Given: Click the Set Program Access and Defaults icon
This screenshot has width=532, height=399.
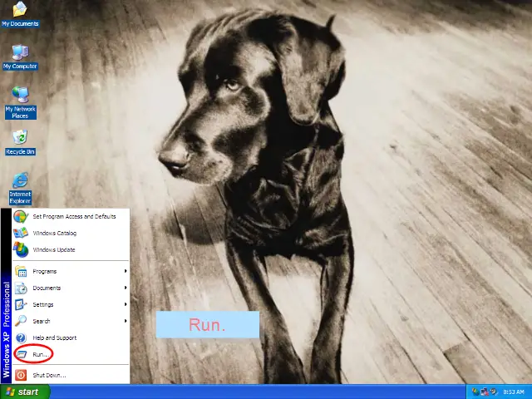Looking at the screenshot, I should (21, 216).
